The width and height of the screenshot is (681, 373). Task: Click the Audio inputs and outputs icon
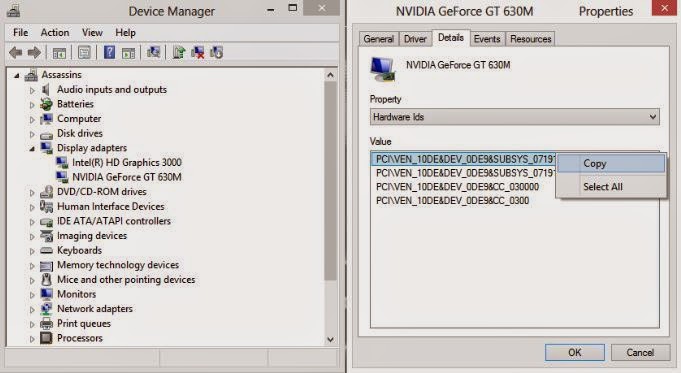coord(46,89)
